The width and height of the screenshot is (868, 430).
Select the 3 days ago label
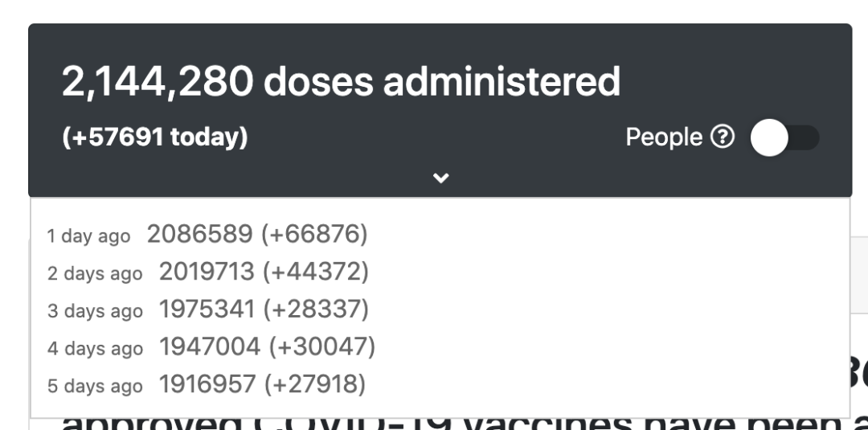click(95, 311)
